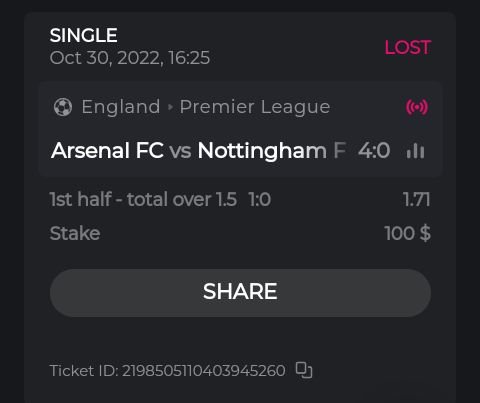The width and height of the screenshot is (480, 403).
Task: Copy the Ticket ID with copy icon
Action: pos(304,370)
